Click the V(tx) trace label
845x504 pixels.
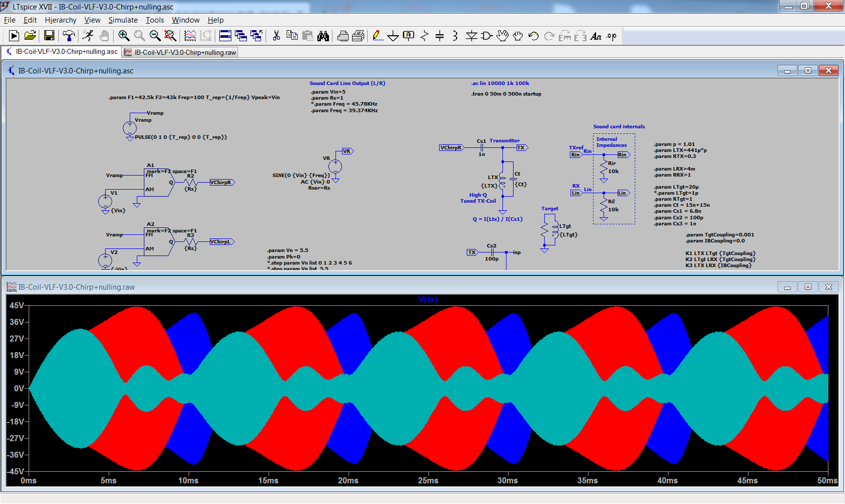click(428, 300)
